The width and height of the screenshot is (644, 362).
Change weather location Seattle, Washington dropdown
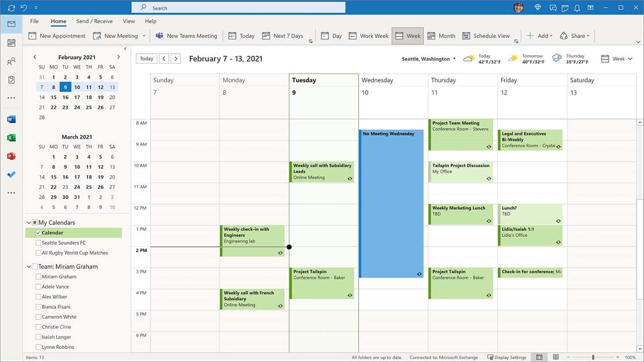pyautogui.click(x=429, y=59)
